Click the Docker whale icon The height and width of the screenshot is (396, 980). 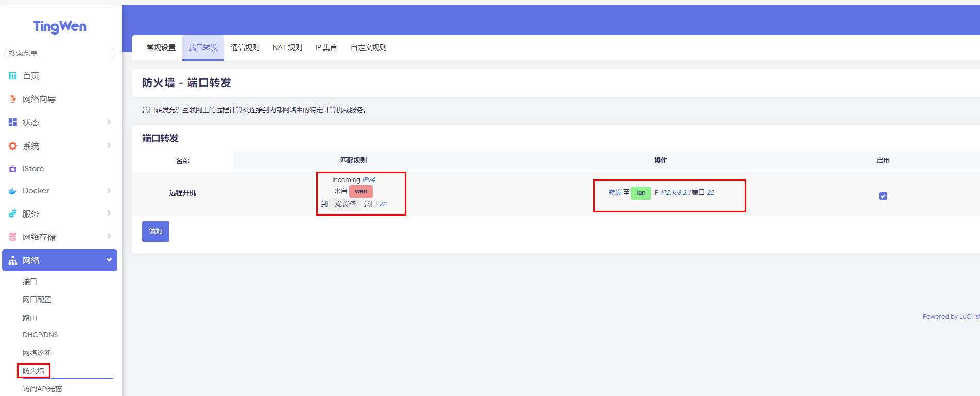coord(13,191)
